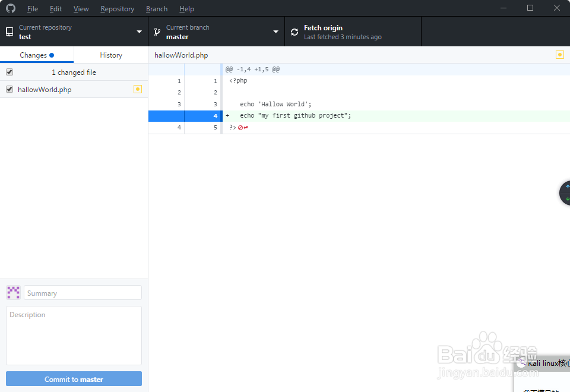Click Fetch origin button
This screenshot has height=392, width=570.
(353, 32)
